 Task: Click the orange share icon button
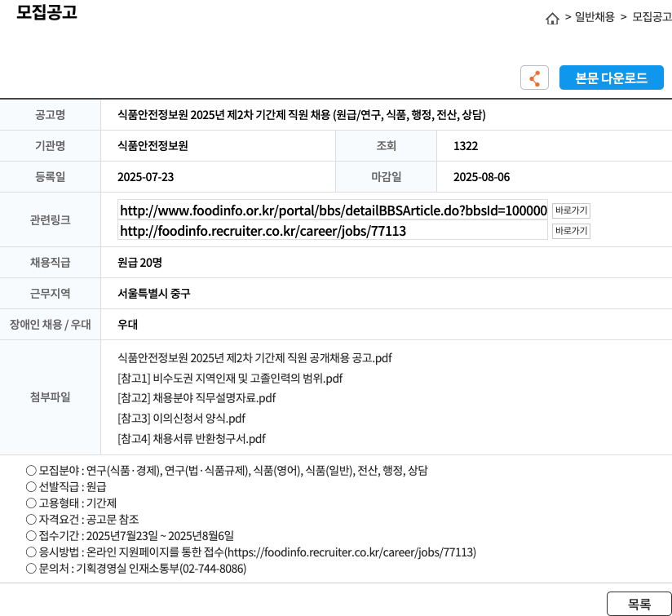click(x=534, y=78)
